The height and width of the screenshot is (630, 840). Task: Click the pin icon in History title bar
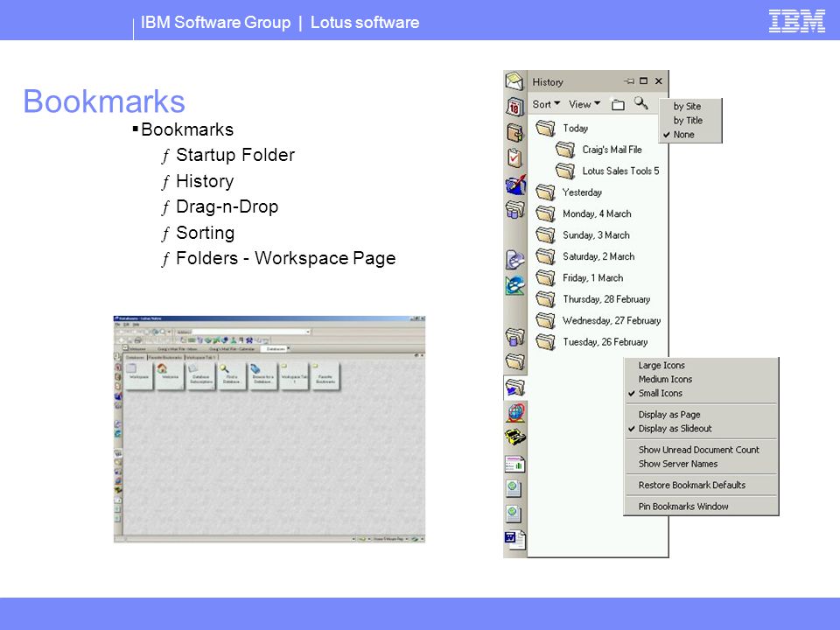tap(628, 81)
